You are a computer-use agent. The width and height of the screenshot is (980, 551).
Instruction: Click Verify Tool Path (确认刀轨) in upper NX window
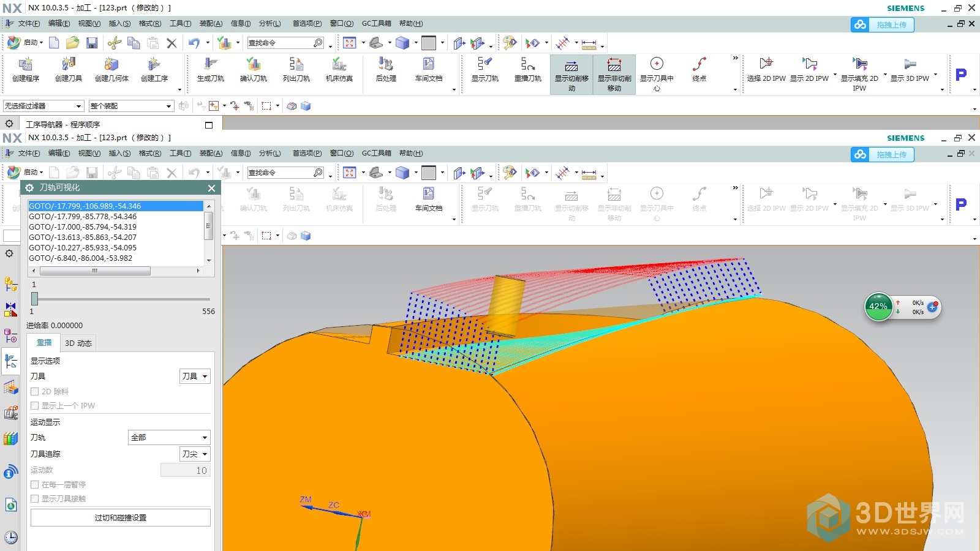(254, 69)
